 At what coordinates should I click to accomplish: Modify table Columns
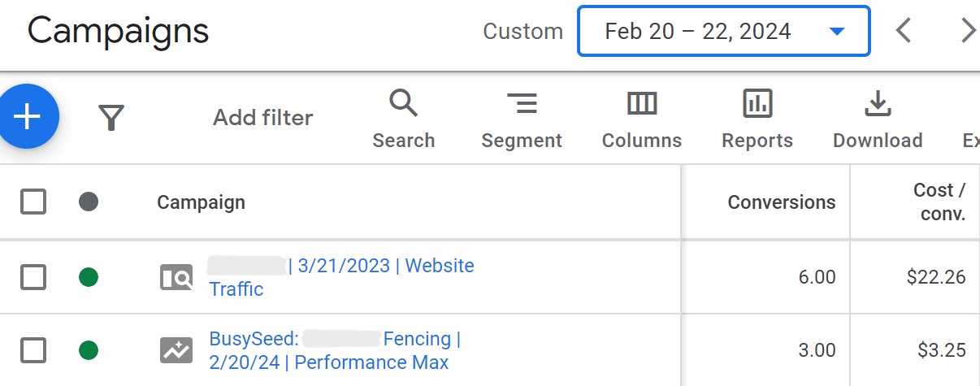click(641, 119)
